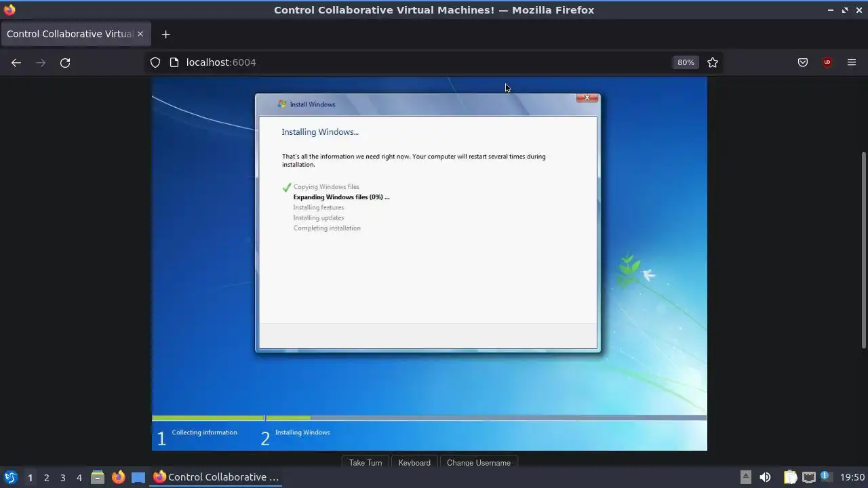Click the Change Username button
Viewport: 868px width, 488px height.
coord(479,462)
